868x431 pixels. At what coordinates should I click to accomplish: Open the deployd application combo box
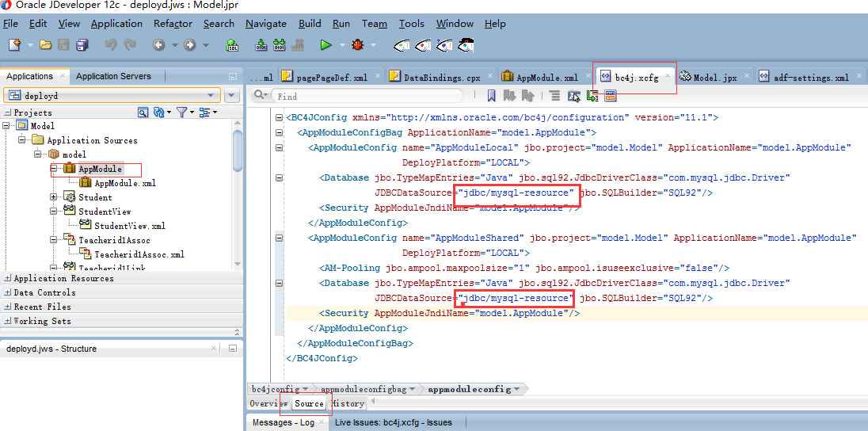112,95
